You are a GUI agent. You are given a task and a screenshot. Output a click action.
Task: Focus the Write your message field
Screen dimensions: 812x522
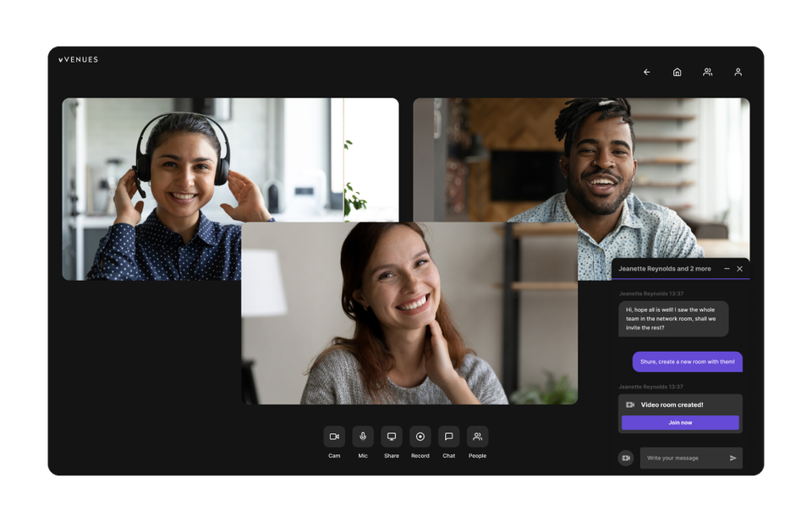pos(683,458)
